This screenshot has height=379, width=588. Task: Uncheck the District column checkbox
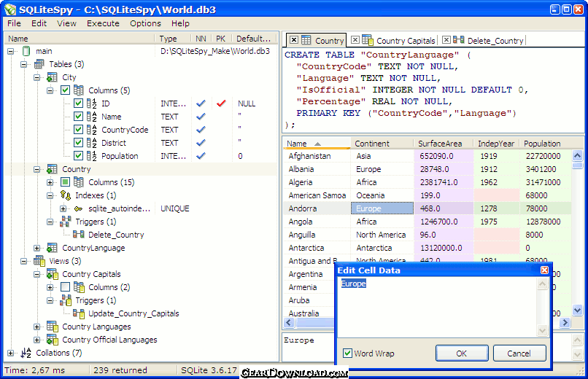coord(78,143)
